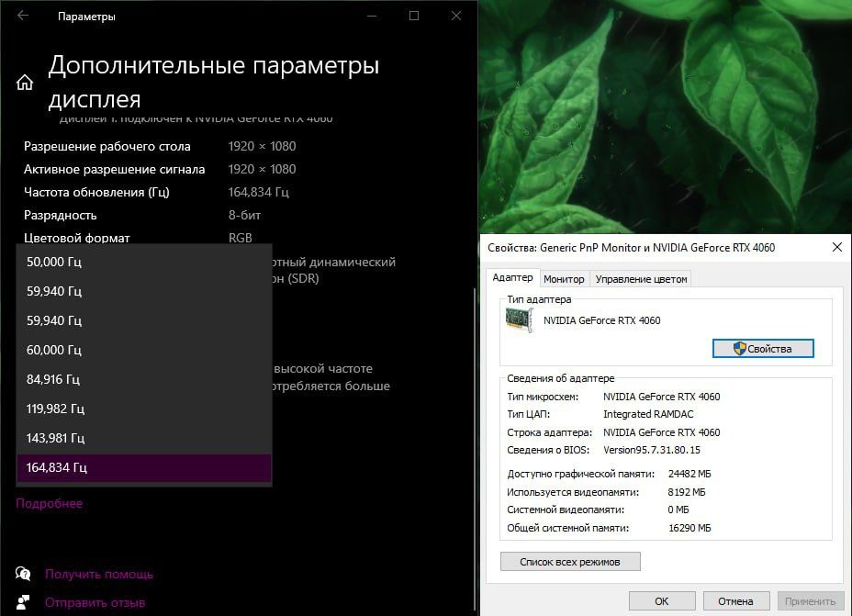Go back using the Settings back arrow

(23, 16)
